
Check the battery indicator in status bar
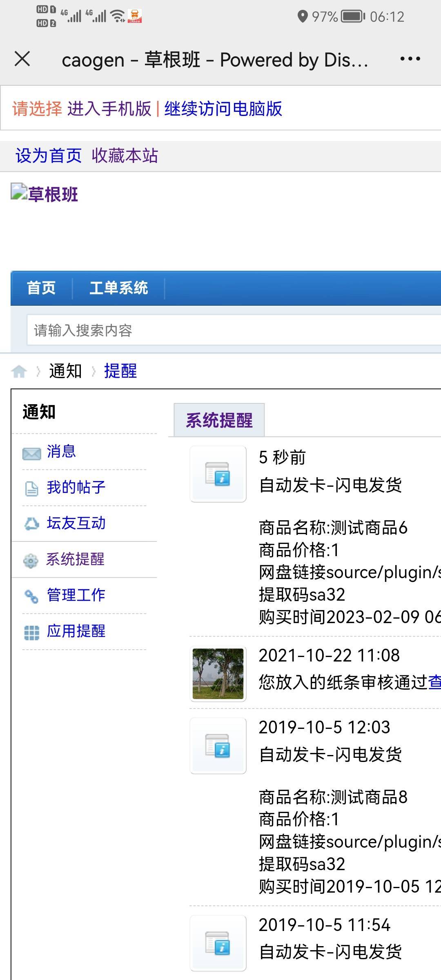pyautogui.click(x=353, y=16)
